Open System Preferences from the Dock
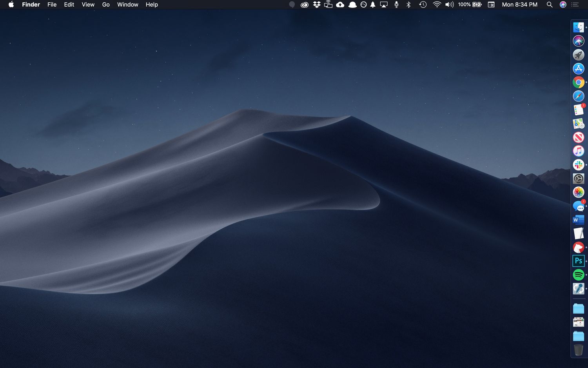Viewport: 588px width, 368px height. [x=578, y=179]
